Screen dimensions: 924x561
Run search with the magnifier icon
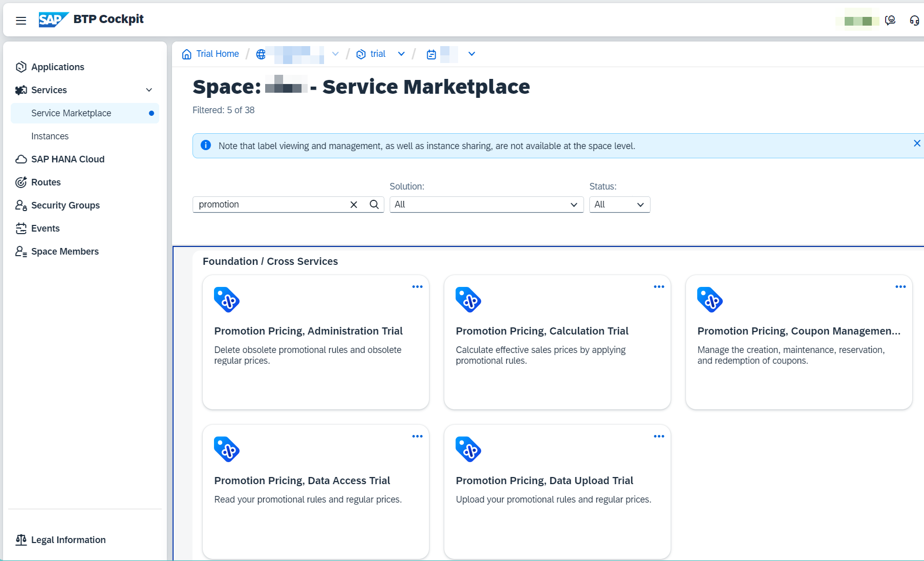(374, 204)
